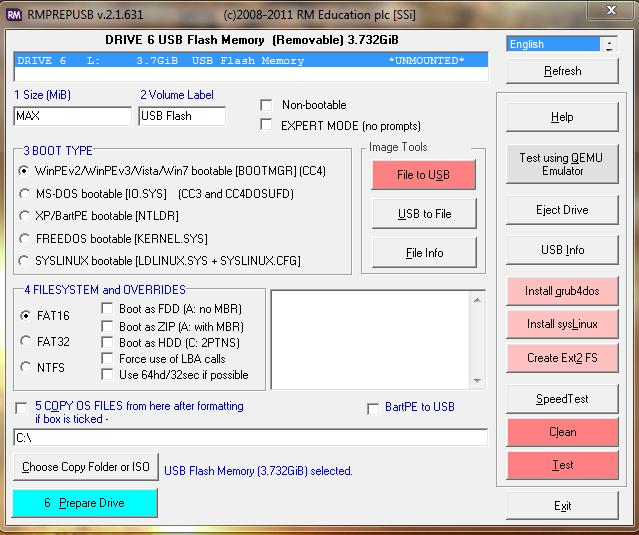Click the Refresh button
This screenshot has width=639, height=535.
tap(562, 71)
